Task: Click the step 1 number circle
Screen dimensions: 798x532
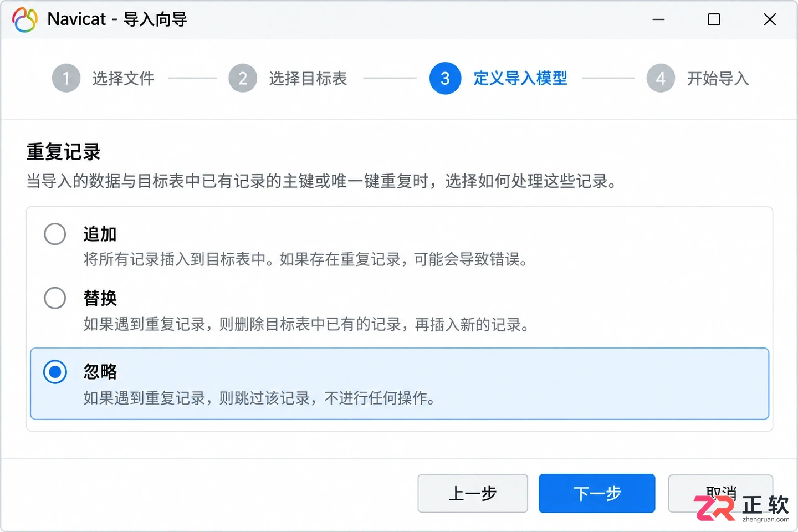Action: [x=66, y=78]
